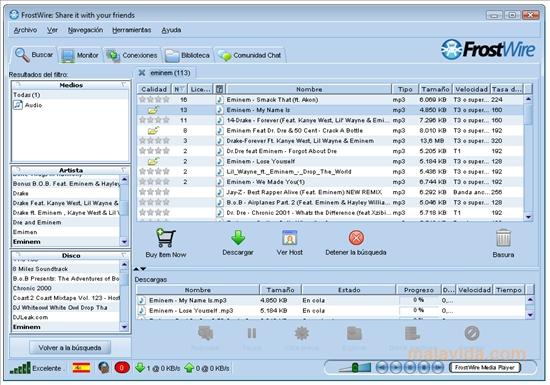Click the FrostWire Media Player display
This screenshot has width=550, height=385.
tap(485, 367)
